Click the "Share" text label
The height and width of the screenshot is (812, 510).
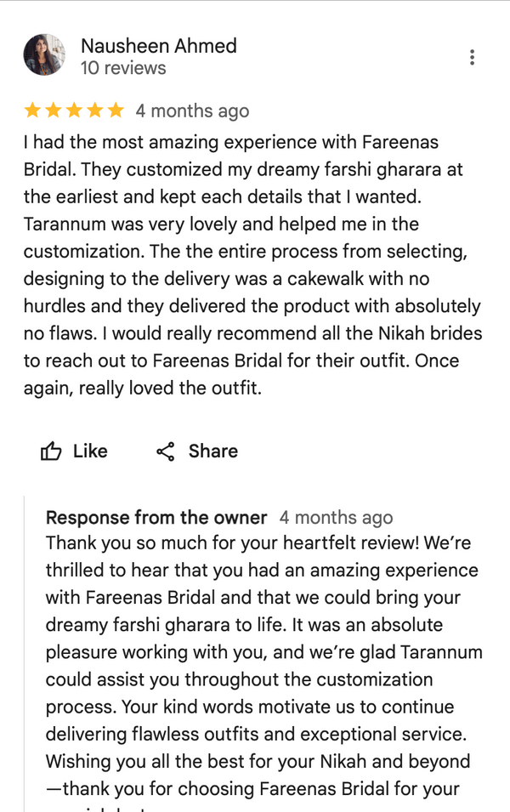212,451
